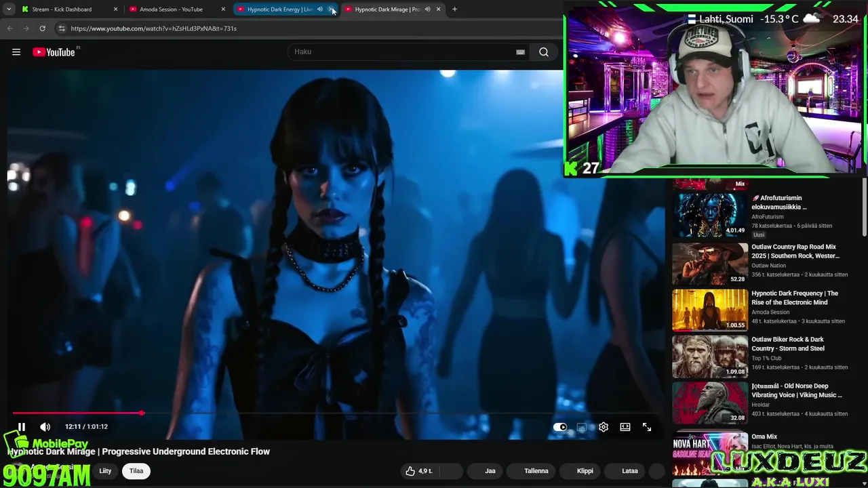Open Outlaw Country Rap Road Mix thumbnail
This screenshot has width=868, height=488.
(709, 264)
